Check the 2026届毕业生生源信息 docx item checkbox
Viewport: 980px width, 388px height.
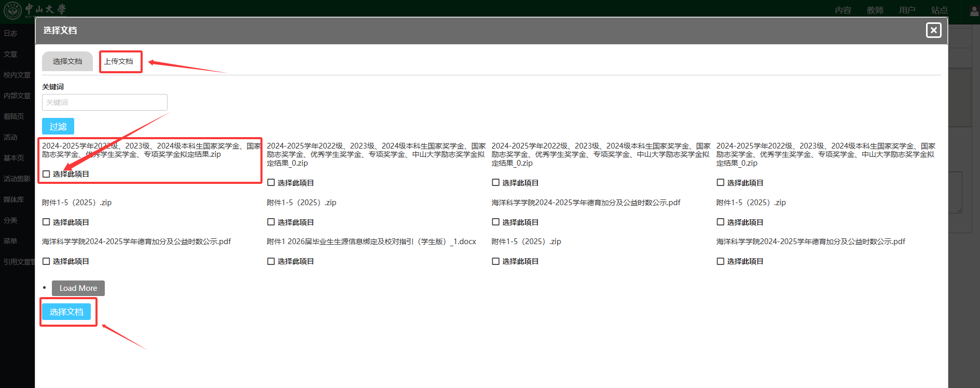pyautogui.click(x=271, y=261)
